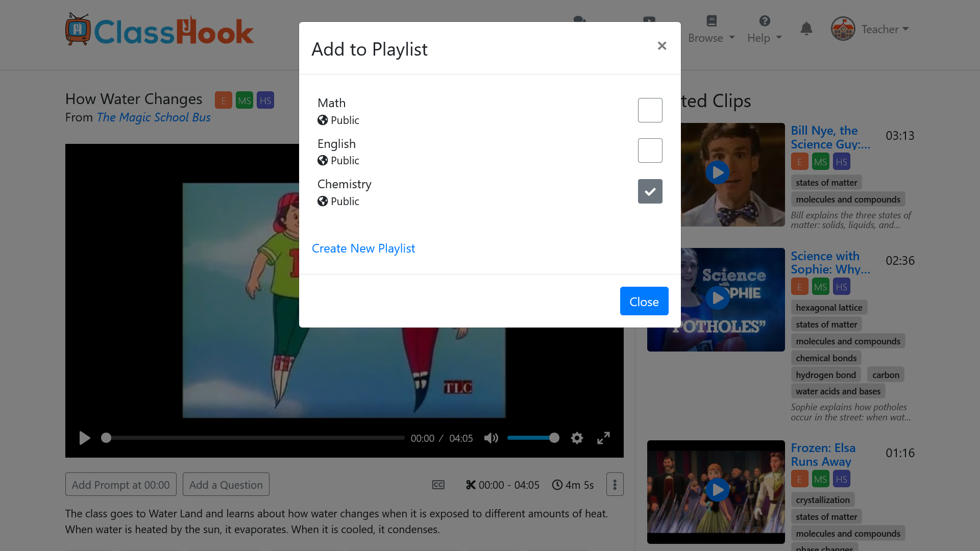Select the hydrogen bond tag

click(826, 375)
